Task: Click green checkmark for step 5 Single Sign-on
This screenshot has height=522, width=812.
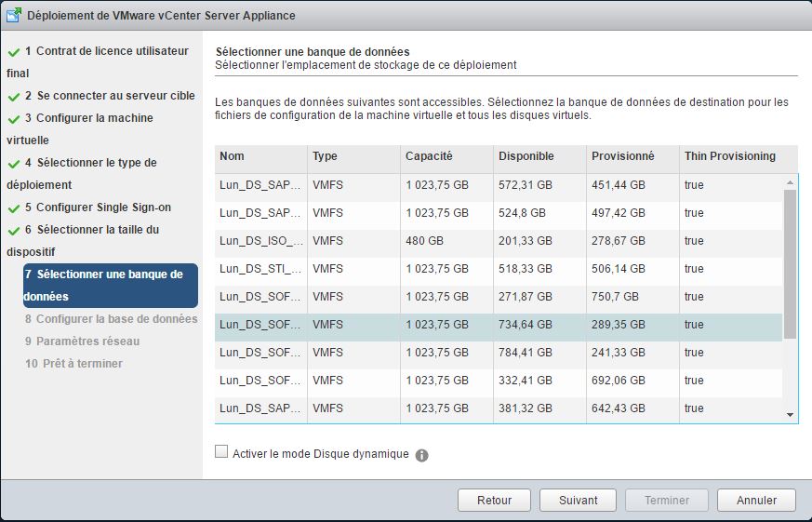Action: (x=14, y=208)
